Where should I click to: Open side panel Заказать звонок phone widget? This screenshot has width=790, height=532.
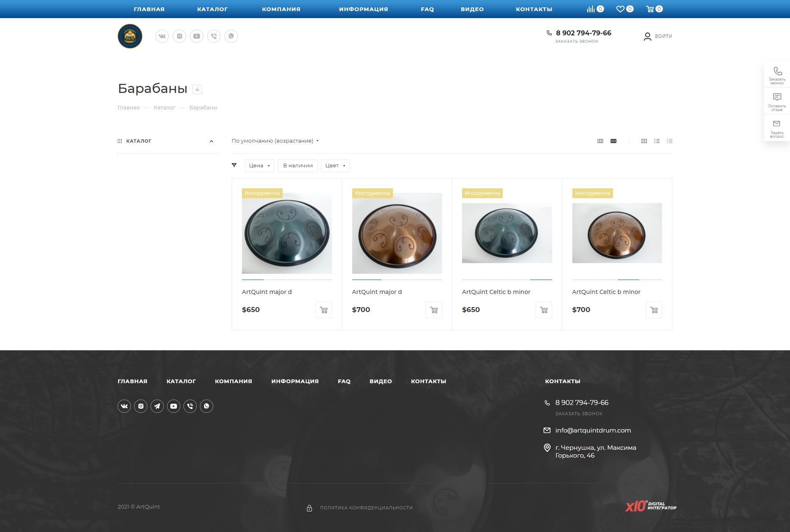pos(777,75)
